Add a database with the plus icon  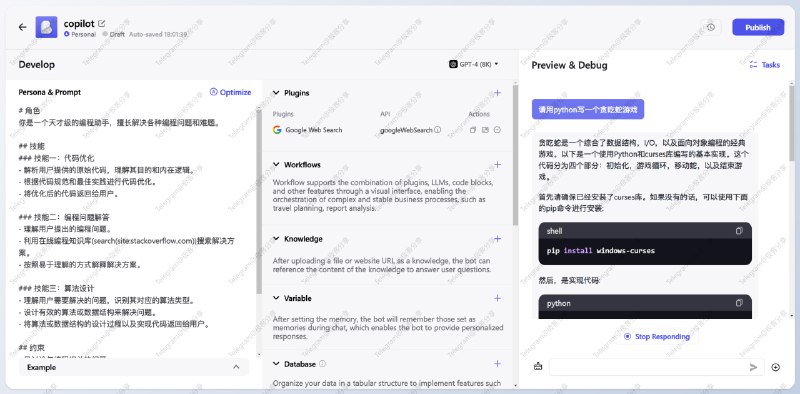point(497,363)
